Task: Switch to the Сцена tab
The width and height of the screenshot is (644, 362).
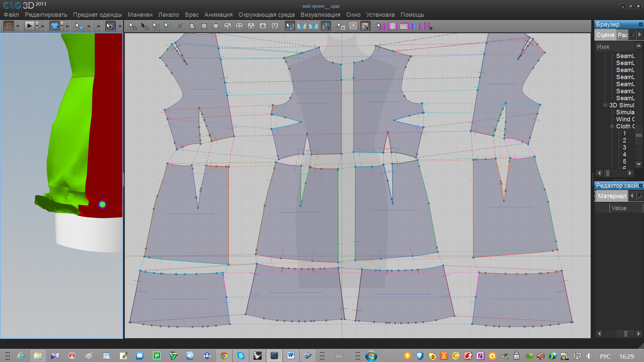Action: [605, 35]
